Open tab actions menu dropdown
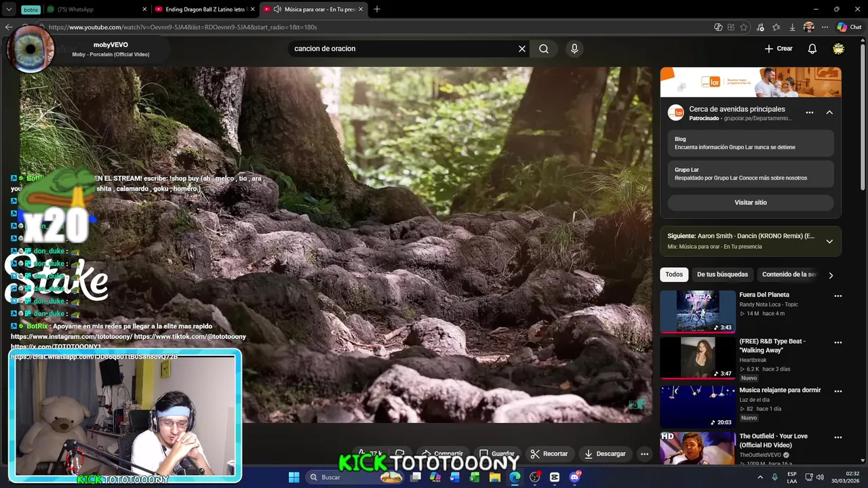The image size is (868, 488). click(9, 9)
